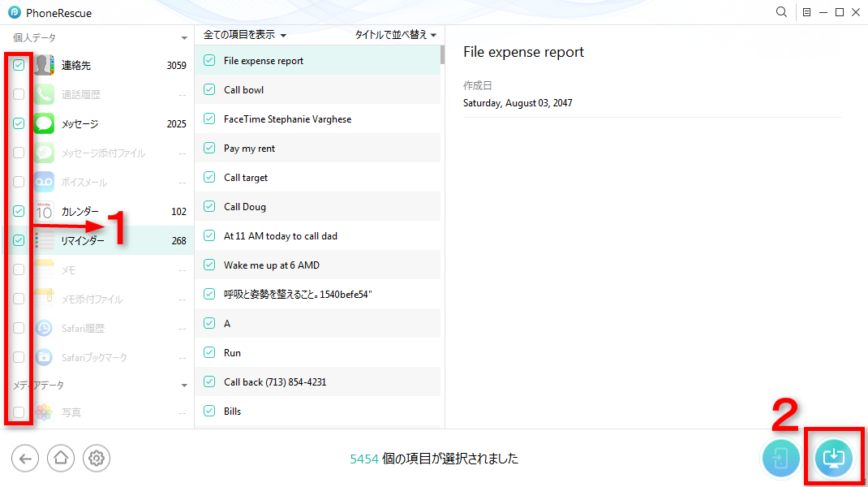Open the 全ての項目を表示 filter dropdown
The width and height of the screenshot is (868, 487).
pos(245,35)
